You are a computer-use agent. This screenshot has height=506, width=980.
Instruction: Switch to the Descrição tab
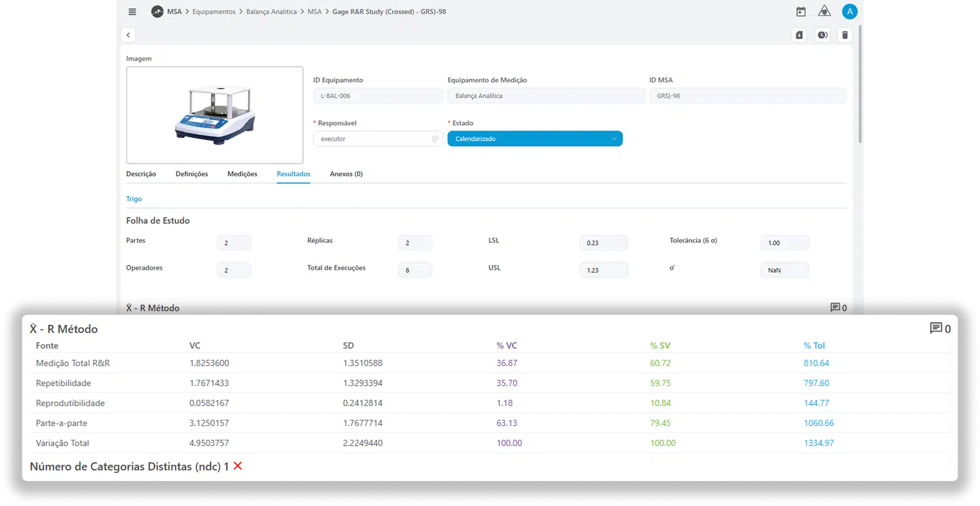pyautogui.click(x=141, y=174)
